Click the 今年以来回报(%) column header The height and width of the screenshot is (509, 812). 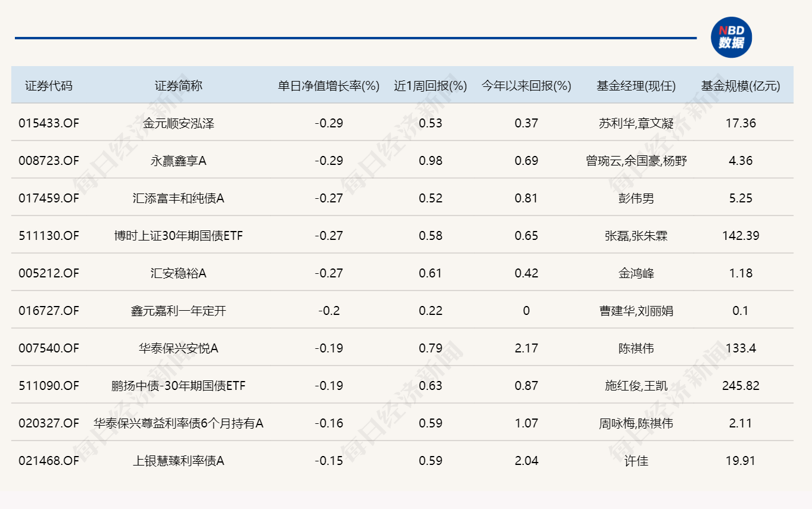(x=525, y=85)
